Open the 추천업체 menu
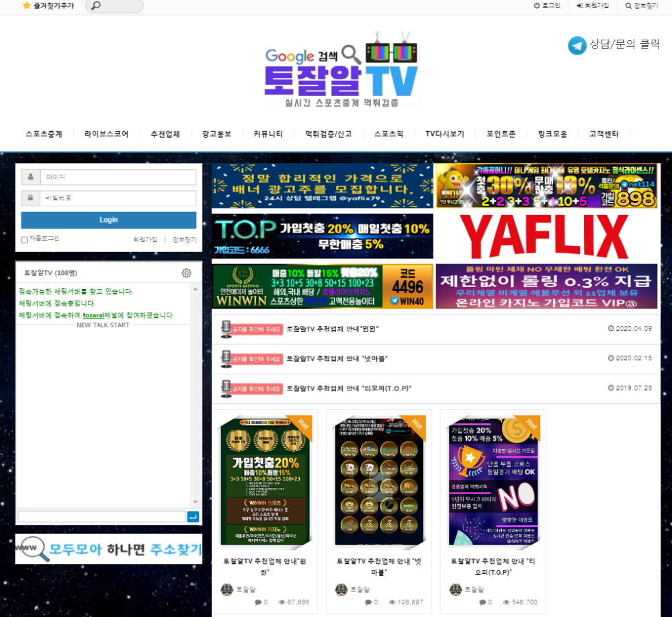672x617 pixels. (x=165, y=134)
